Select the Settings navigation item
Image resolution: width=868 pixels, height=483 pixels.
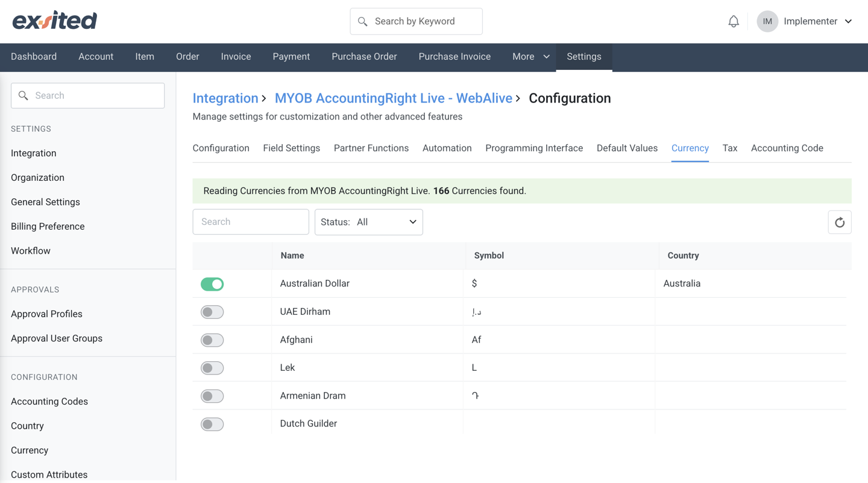pyautogui.click(x=584, y=57)
